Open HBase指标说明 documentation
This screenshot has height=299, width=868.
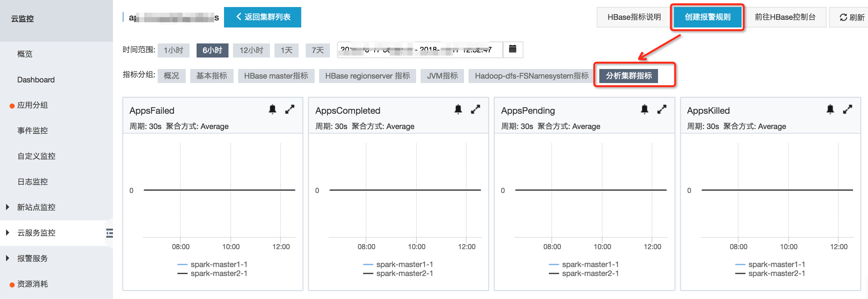[634, 17]
